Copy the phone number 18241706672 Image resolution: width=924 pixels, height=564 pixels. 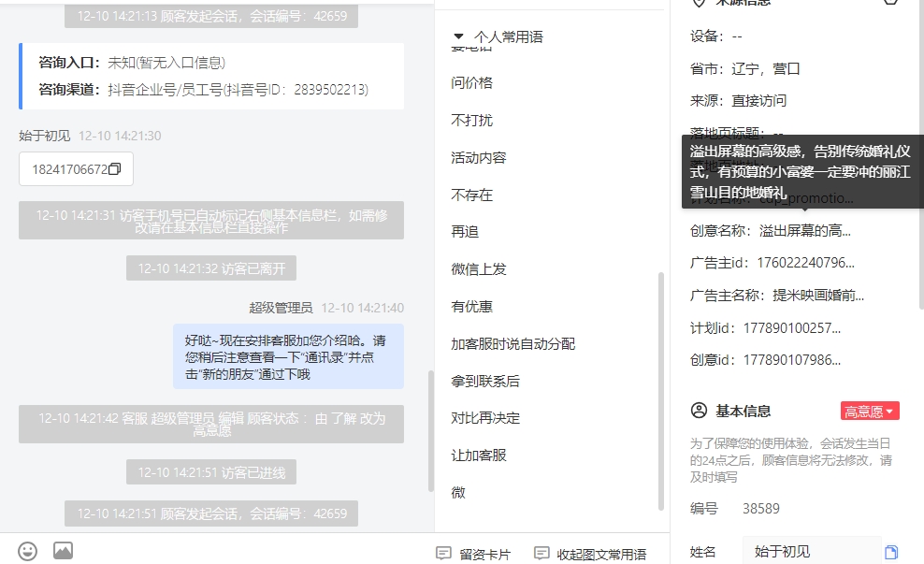click(115, 169)
